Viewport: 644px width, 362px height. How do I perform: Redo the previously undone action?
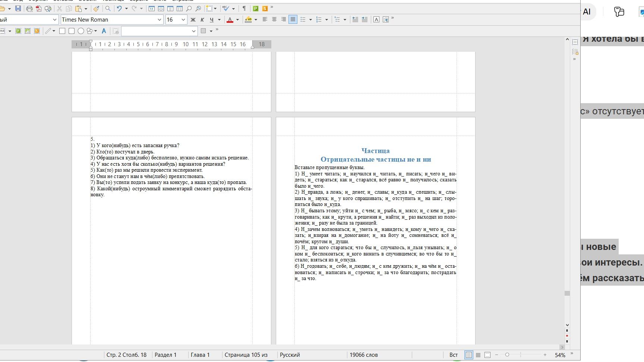134,8
